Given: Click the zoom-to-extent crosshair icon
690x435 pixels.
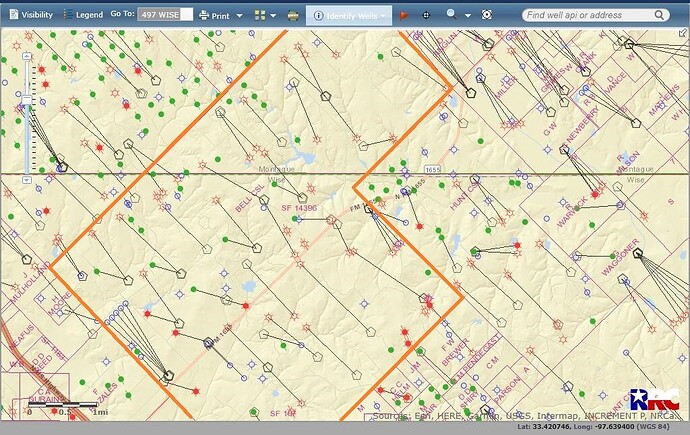Looking at the screenshot, I should [x=427, y=16].
